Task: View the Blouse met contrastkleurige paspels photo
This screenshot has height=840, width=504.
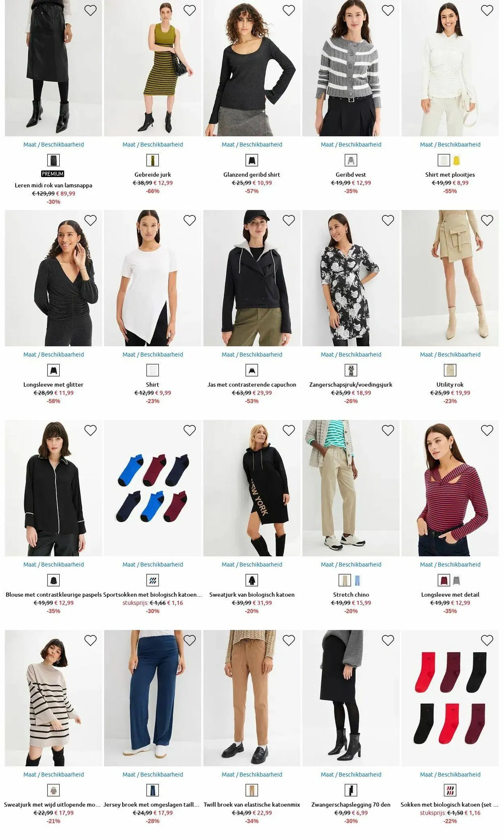Action: click(54, 488)
